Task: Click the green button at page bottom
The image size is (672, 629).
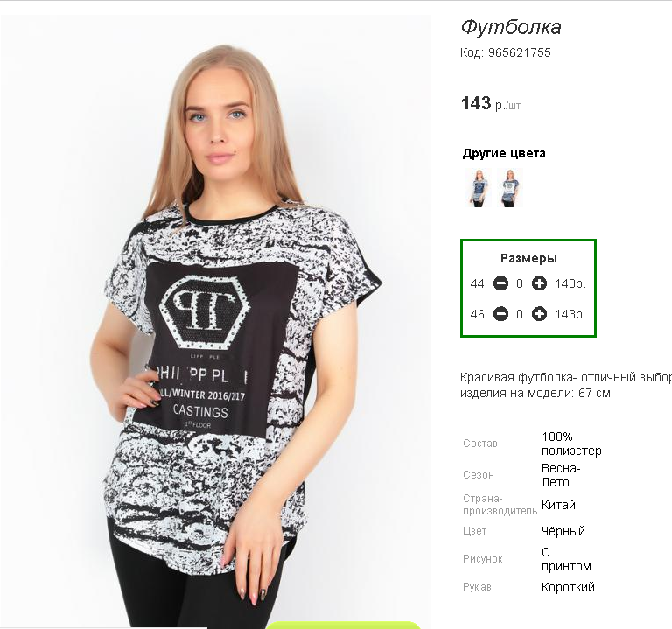Action: (343, 626)
